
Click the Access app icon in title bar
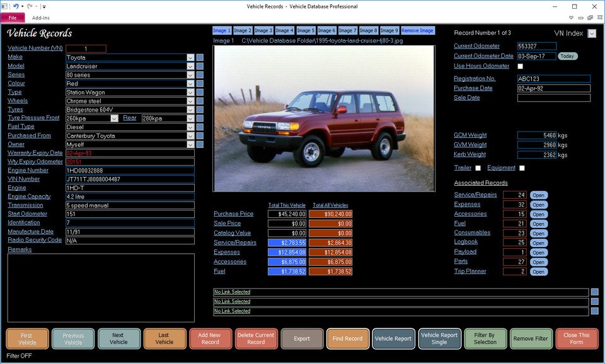tap(4, 6)
